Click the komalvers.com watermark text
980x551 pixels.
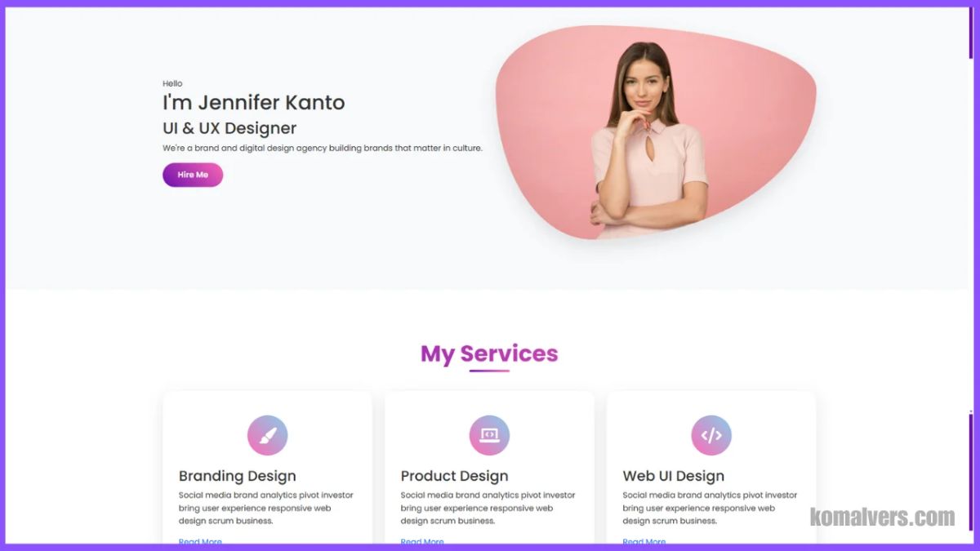point(882,517)
